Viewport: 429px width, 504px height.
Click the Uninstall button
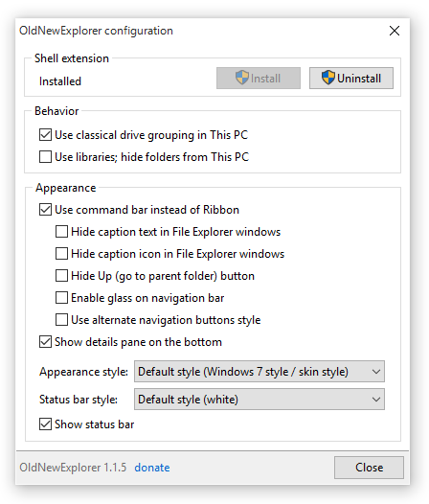(351, 79)
